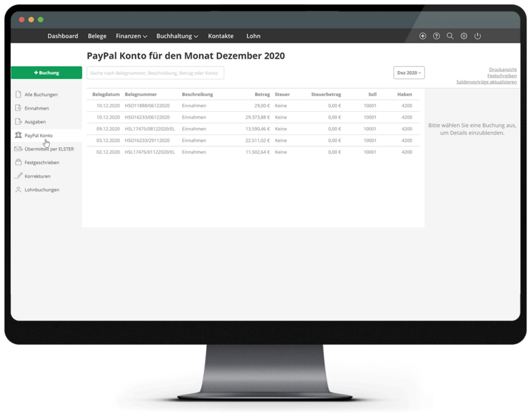The image size is (532, 415).
Task: Click the power logout icon
Action: pyautogui.click(x=477, y=36)
